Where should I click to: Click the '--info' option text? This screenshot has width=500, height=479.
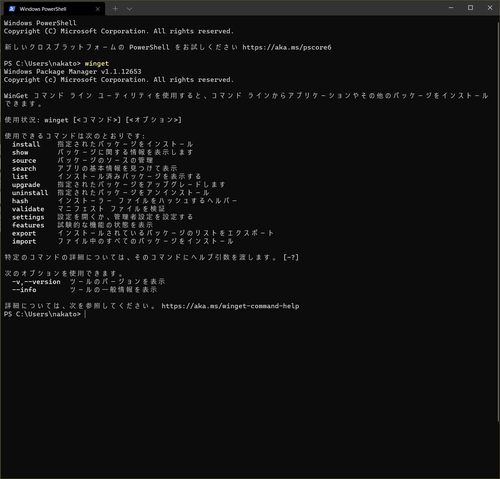point(24,290)
